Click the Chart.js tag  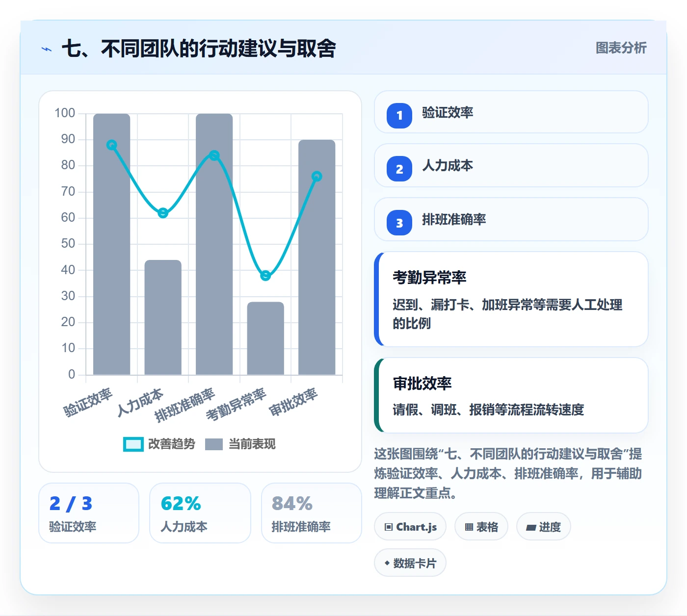pos(410,527)
